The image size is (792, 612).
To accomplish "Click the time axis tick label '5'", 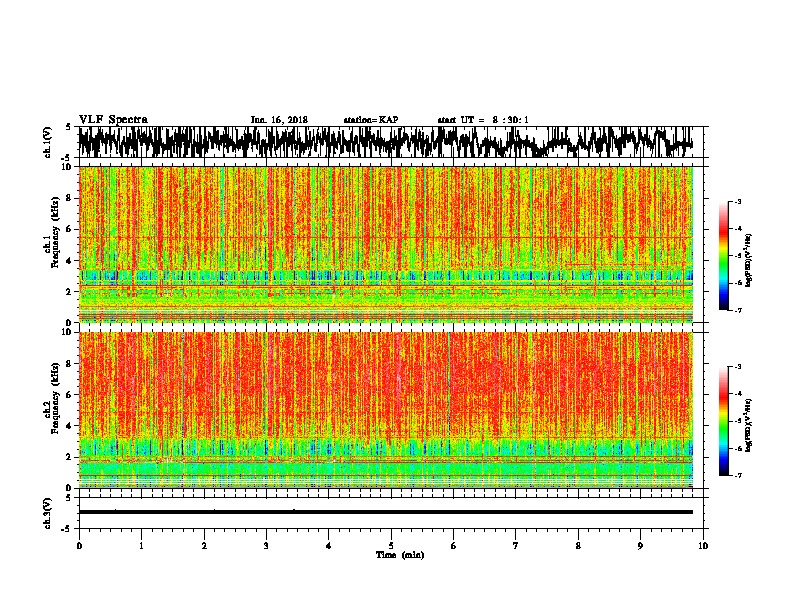I will [391, 546].
